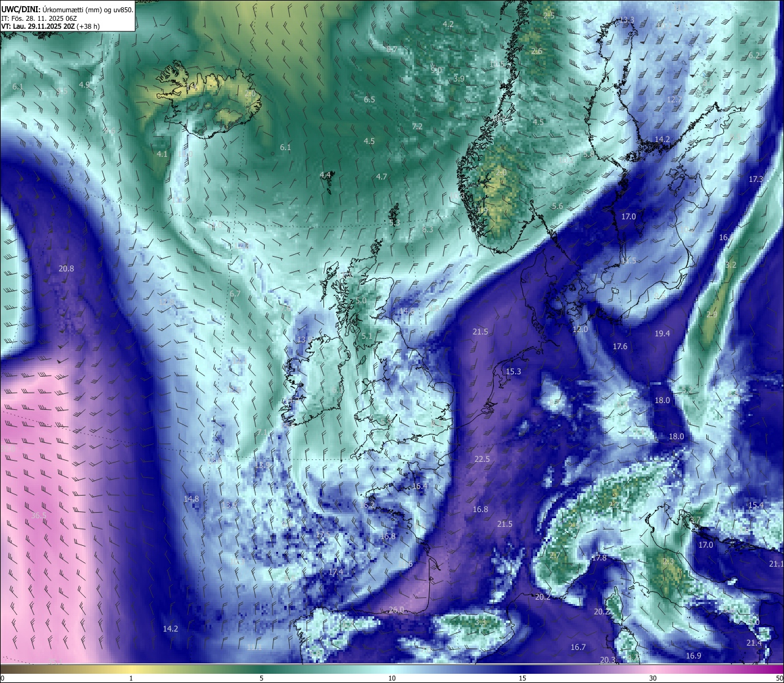Click the map value "3.9" in the Norwegian Sea
Screen dimensions: 784x683
click(459, 79)
